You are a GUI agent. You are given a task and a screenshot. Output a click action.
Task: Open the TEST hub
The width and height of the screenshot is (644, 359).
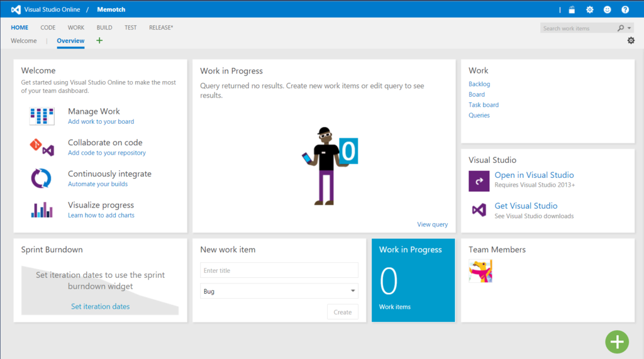pyautogui.click(x=131, y=28)
